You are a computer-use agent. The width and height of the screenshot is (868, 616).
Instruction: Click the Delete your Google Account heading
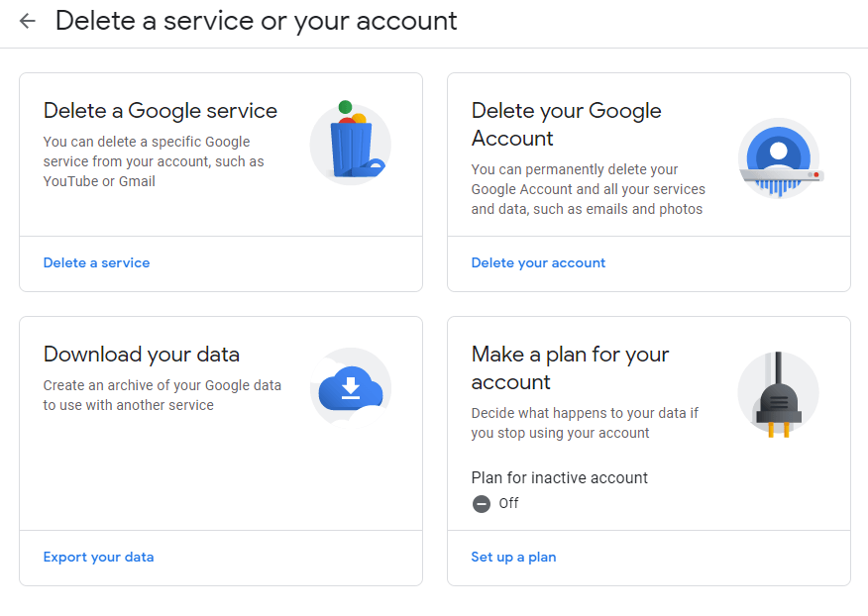(x=567, y=125)
